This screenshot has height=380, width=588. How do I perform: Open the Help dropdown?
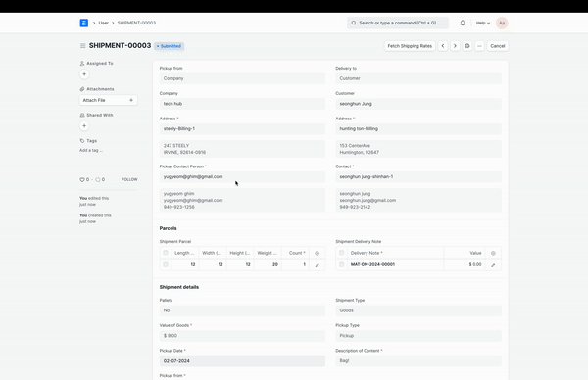[x=483, y=23]
